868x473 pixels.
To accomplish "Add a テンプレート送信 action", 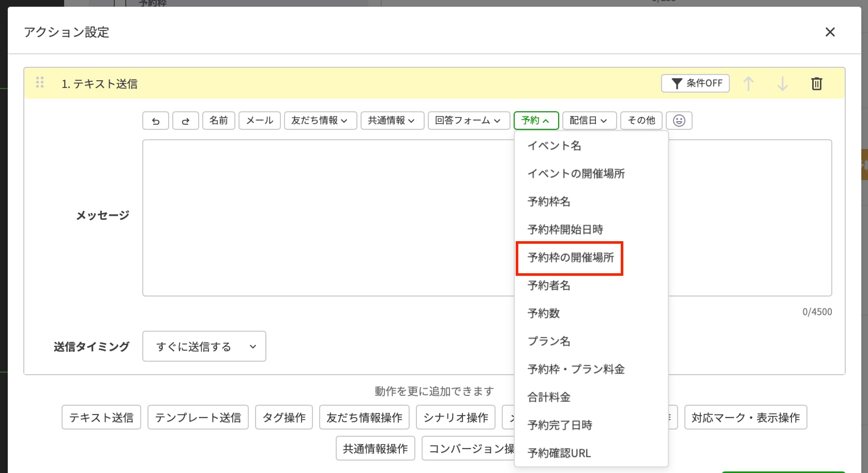I will pyautogui.click(x=198, y=417).
